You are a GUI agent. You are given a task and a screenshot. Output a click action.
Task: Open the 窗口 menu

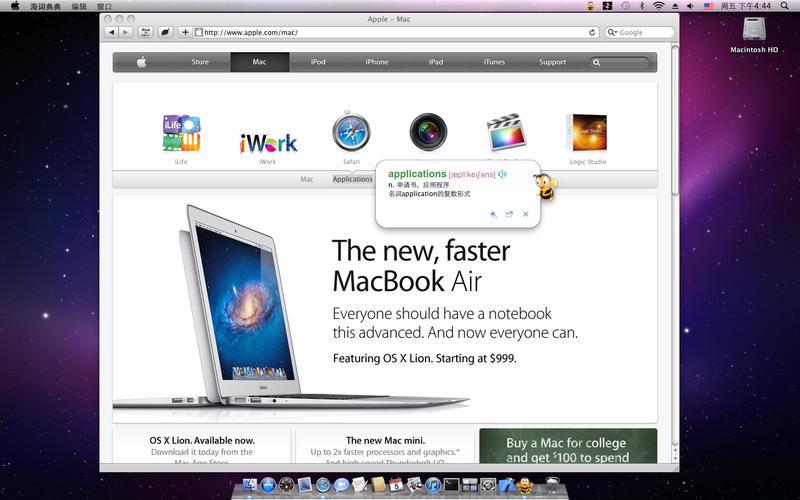pos(104,6)
